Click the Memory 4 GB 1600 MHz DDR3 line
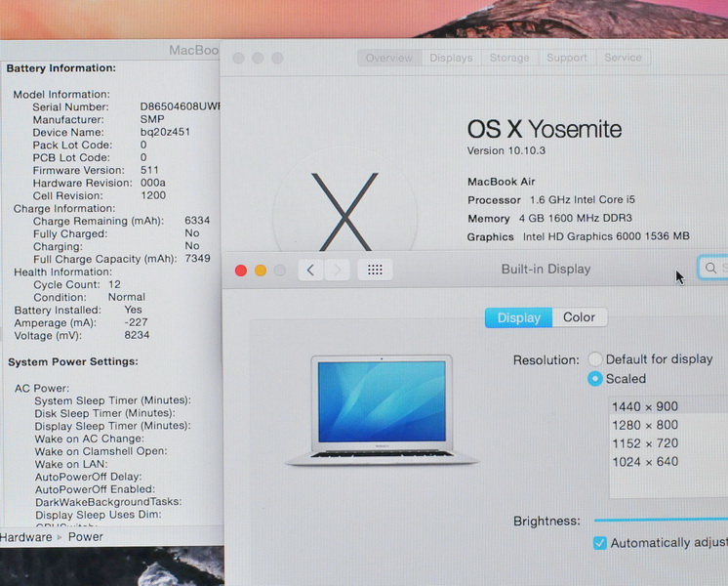The width and height of the screenshot is (728, 586). pyautogui.click(x=549, y=219)
